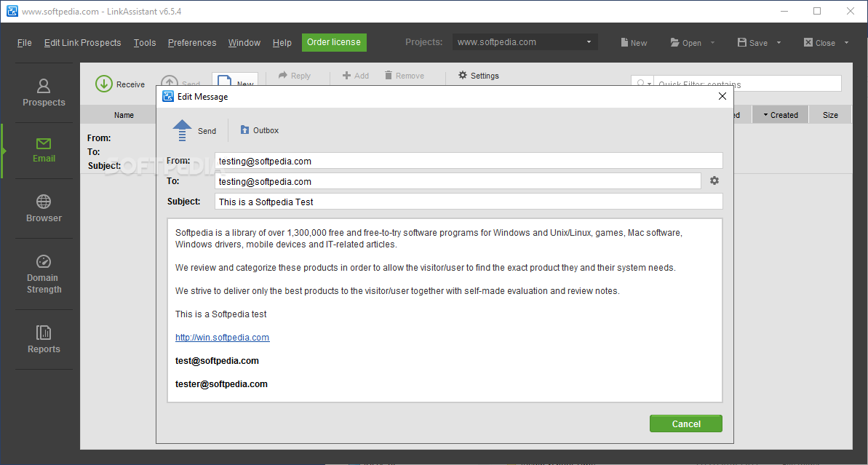
Task: Click the Save project button
Action: (753, 43)
